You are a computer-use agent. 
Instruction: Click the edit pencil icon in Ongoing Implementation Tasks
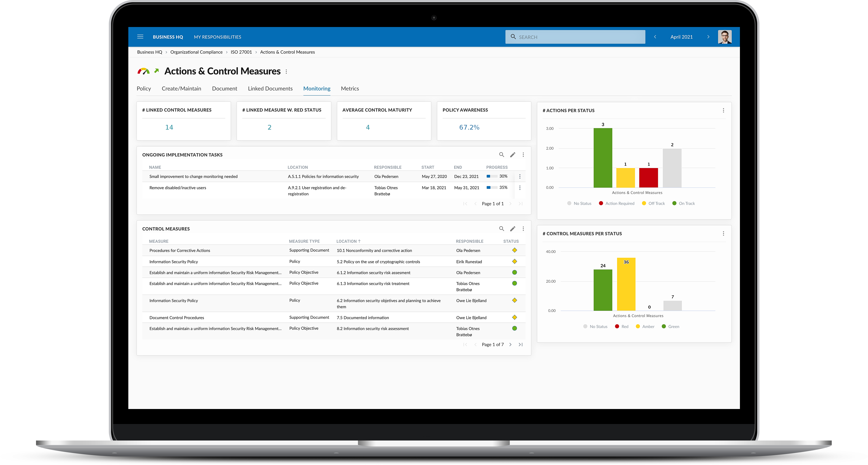click(513, 154)
